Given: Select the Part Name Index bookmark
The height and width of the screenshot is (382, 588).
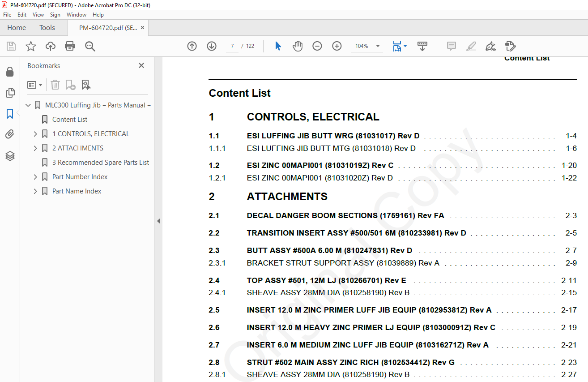Looking at the screenshot, I should (77, 191).
